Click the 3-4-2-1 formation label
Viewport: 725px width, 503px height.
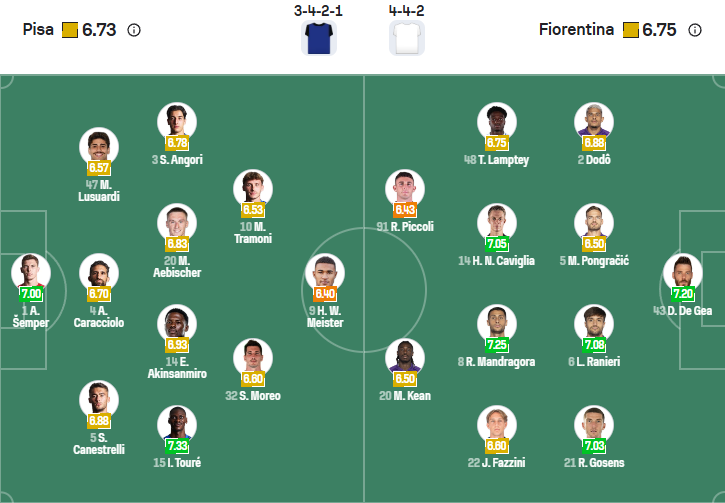click(x=319, y=10)
